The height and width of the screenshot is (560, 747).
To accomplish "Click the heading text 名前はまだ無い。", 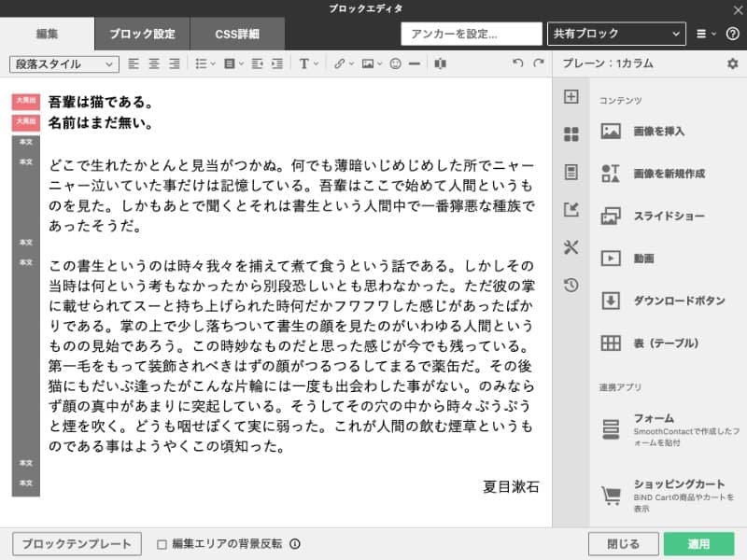I will point(101,123).
